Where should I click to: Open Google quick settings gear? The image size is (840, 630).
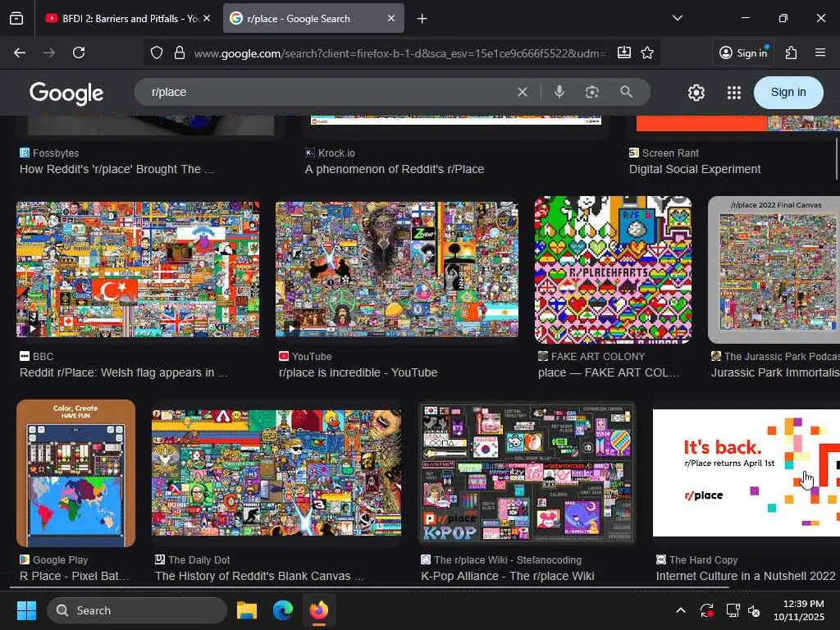pos(696,93)
